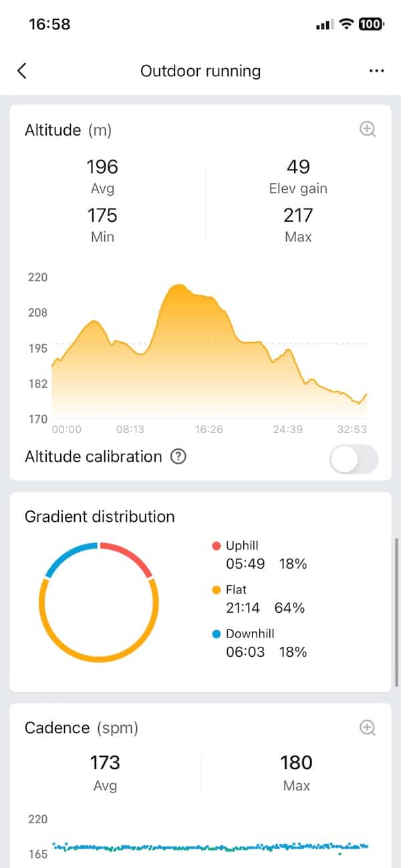Zoom into the Altitude chart
Screen dimensions: 401x868
pos(368,130)
